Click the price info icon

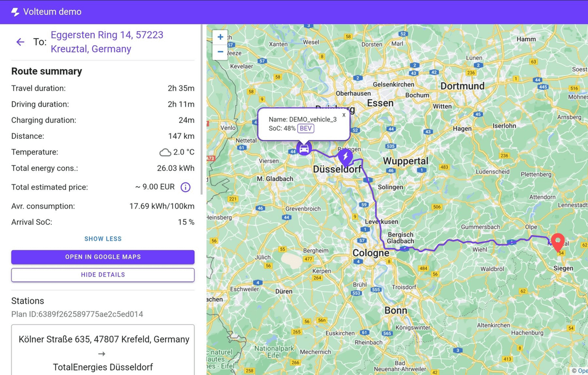click(185, 187)
